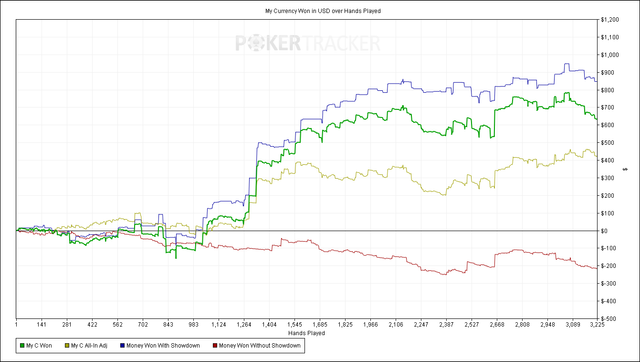Click the $900 y-axis label
The width and height of the screenshot is (640, 362).
607,72
